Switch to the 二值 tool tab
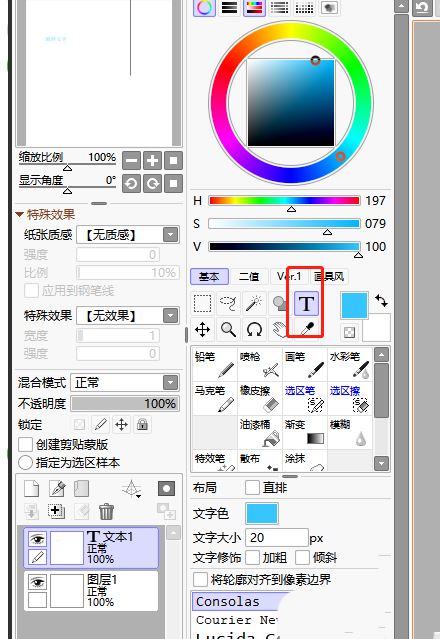 (x=249, y=277)
